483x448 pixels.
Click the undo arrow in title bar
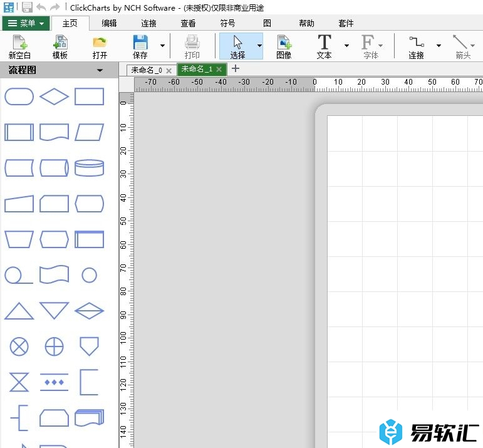41,7
